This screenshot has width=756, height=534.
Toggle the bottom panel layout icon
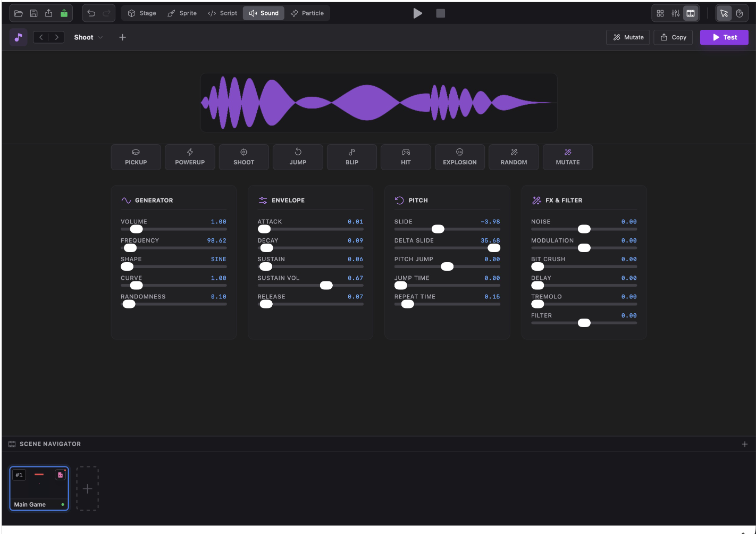691,13
